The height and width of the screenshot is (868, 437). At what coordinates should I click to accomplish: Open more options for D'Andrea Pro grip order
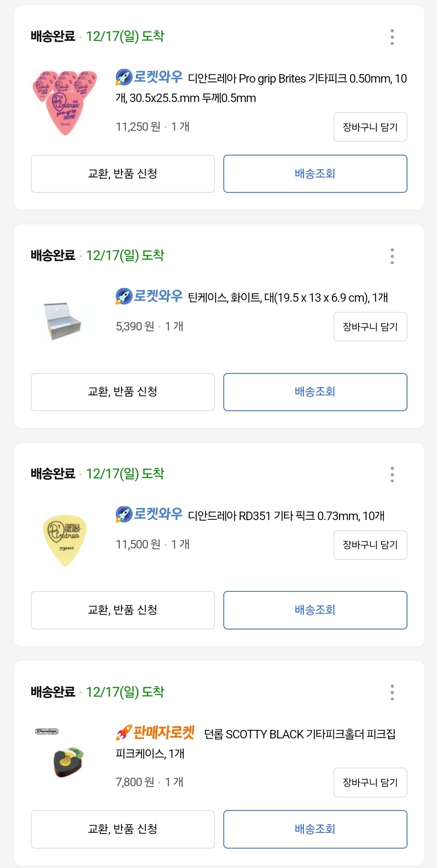392,37
